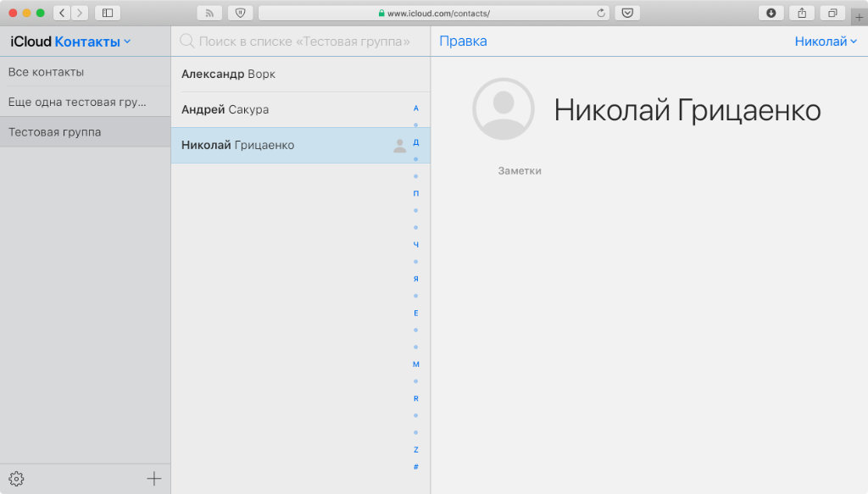Open the Николай account dropdown

[x=826, y=42]
